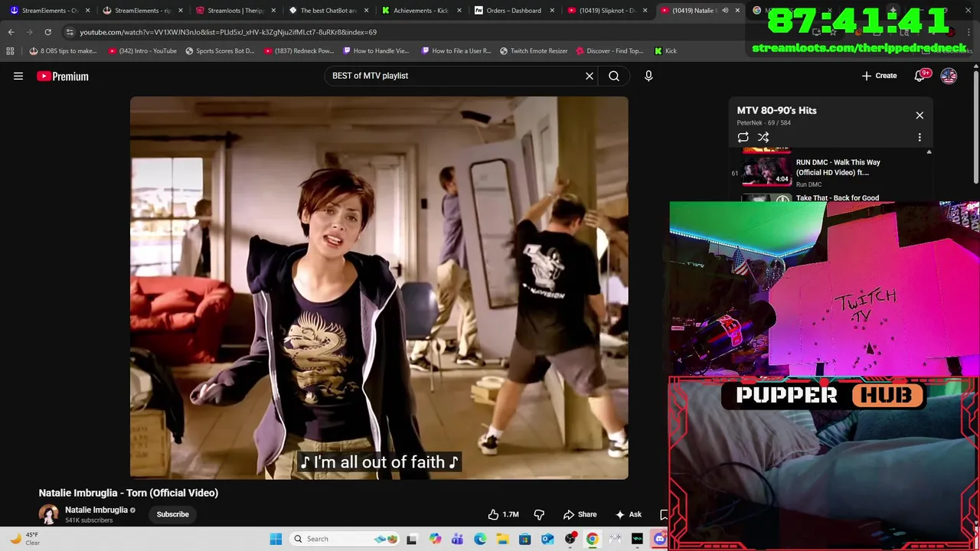Open Natalie Imbruglia channel name link
The image size is (980, 551).
pos(96,510)
